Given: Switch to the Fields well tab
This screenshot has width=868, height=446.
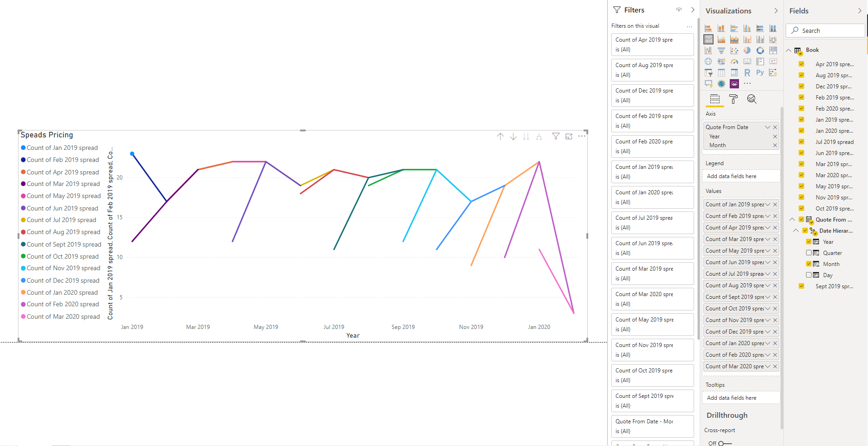Looking at the screenshot, I should [x=715, y=99].
